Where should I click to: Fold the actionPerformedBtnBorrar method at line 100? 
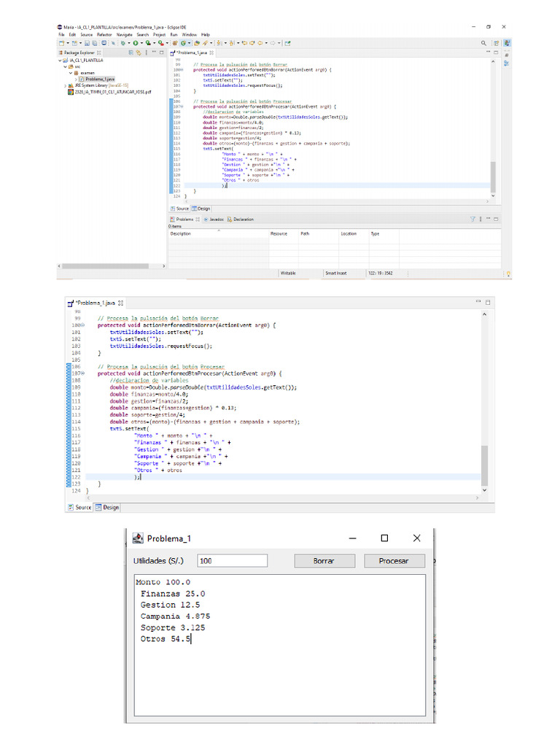[x=82, y=325]
